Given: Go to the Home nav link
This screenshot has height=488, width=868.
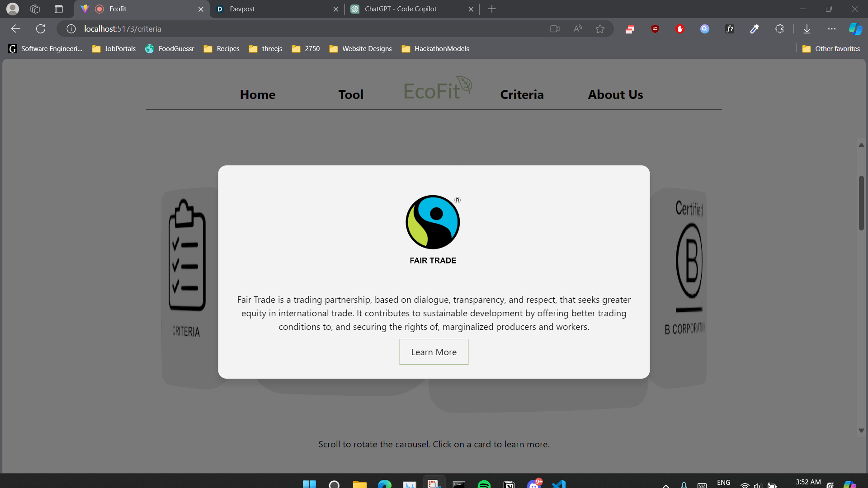Looking at the screenshot, I should tap(258, 94).
